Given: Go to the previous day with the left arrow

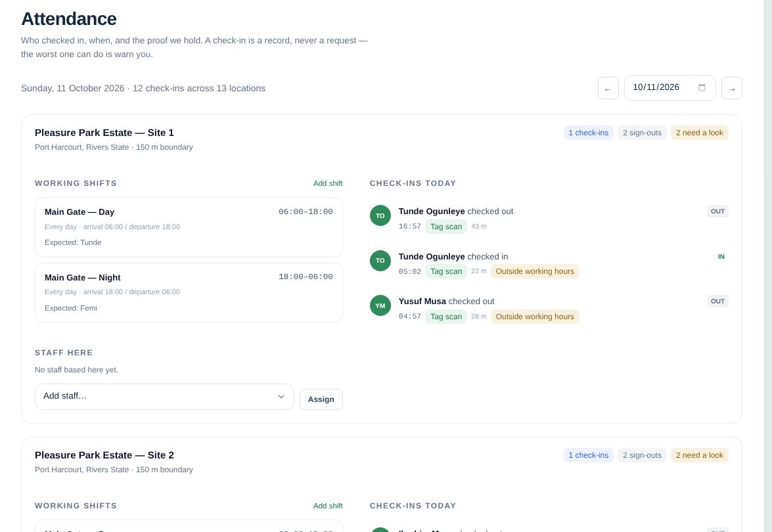Looking at the screenshot, I should point(608,88).
